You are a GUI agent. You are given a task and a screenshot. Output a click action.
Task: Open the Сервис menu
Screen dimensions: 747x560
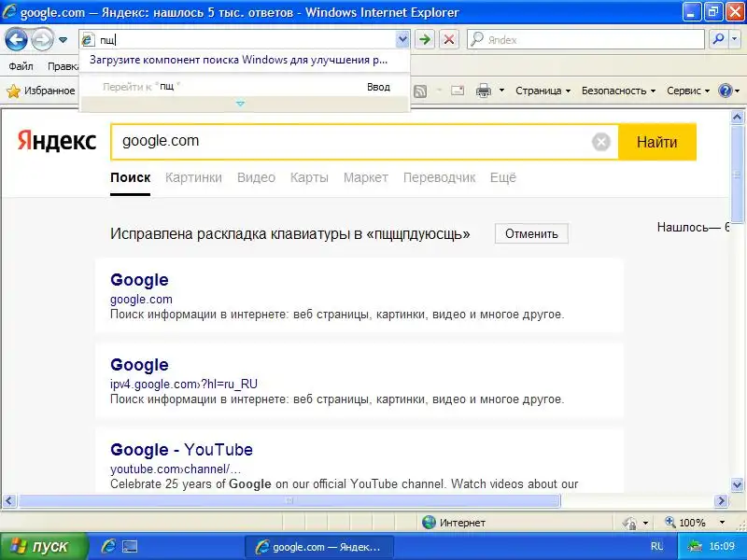tap(688, 91)
